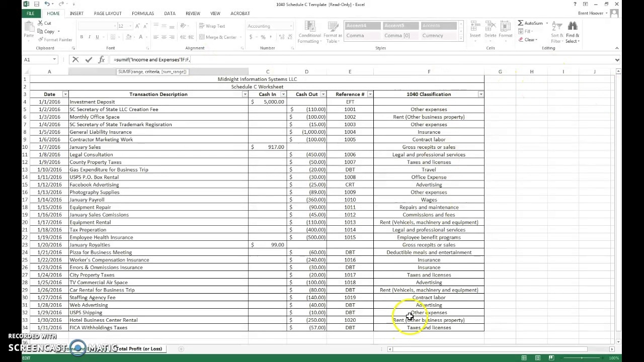Confirm the formula with the check mark
This screenshot has width=644, height=362.
tap(89, 59)
